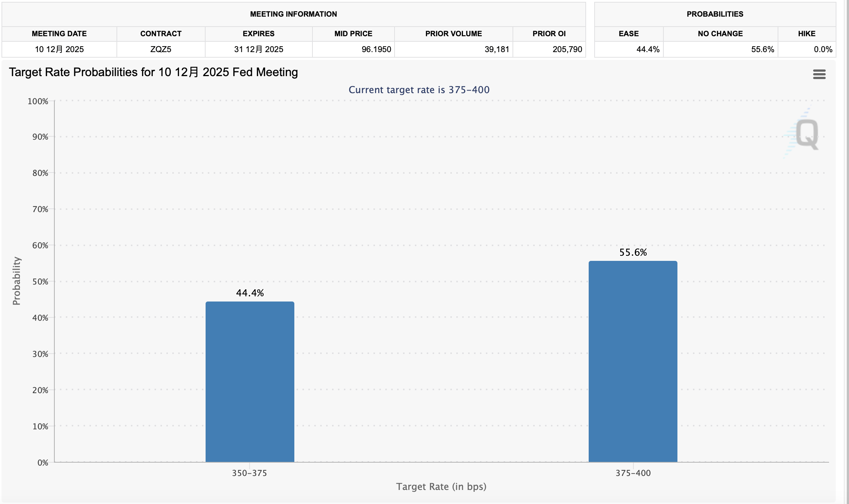Viewport: 849px width, 504px height.
Task: Click the 375-400 probability bar
Action: tap(633, 361)
